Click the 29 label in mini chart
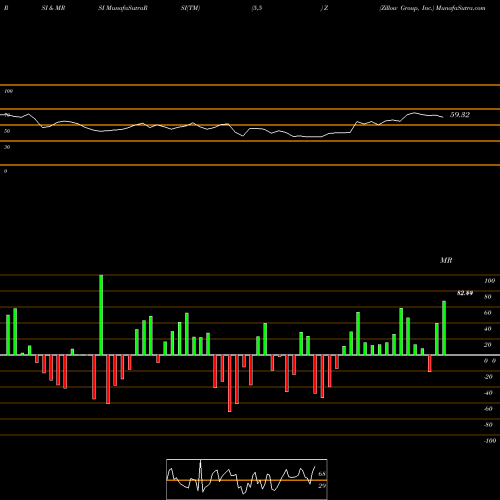500x500 pixels. 322,486
